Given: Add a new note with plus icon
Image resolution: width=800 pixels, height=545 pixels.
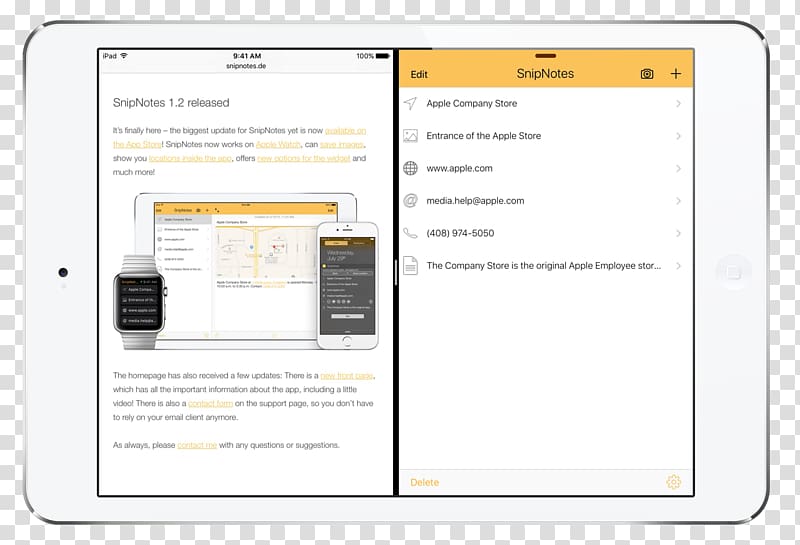Looking at the screenshot, I should [676, 73].
